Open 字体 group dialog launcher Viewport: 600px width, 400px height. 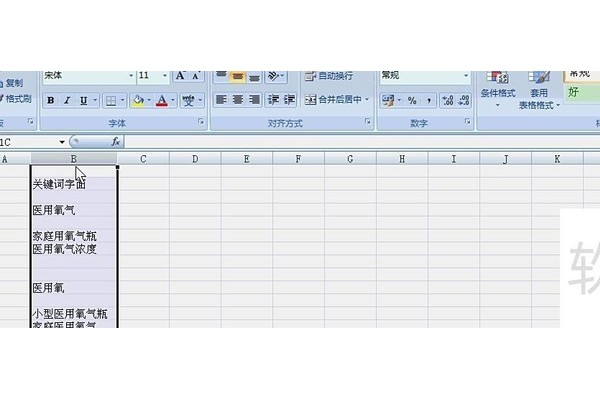click(x=201, y=122)
